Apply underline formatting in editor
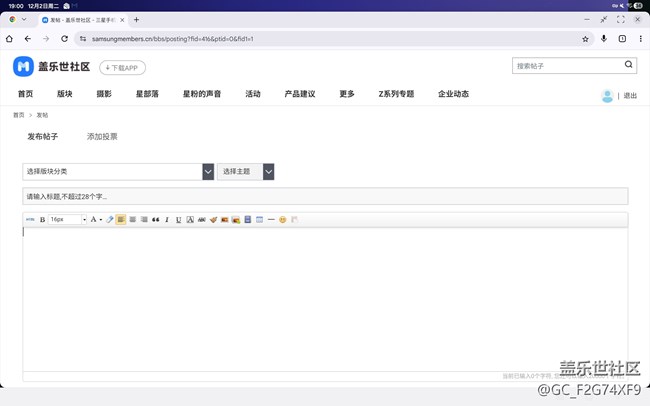The height and width of the screenshot is (406, 650). point(178,219)
